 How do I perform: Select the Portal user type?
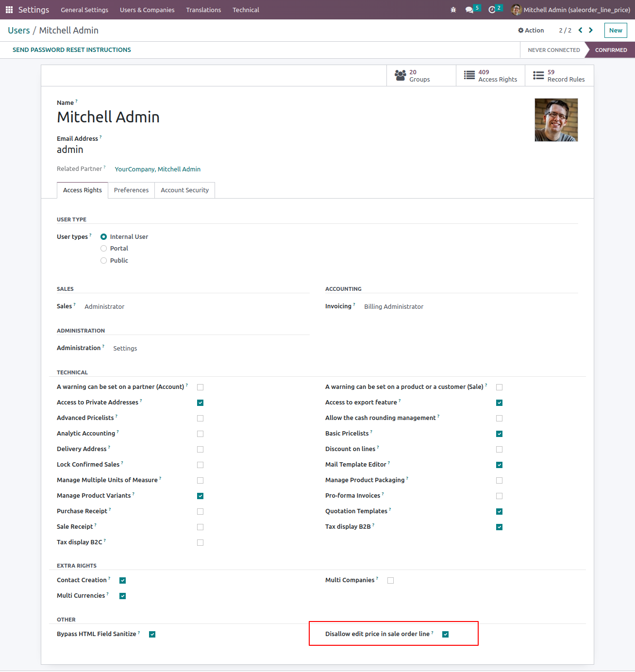tap(103, 249)
